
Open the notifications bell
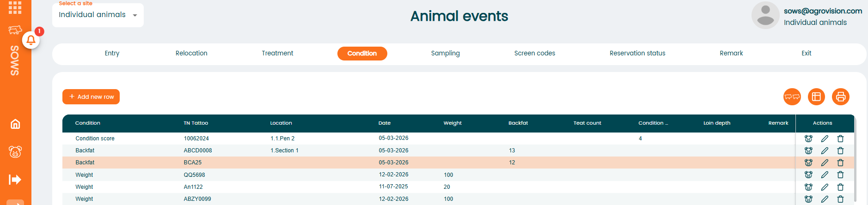31,40
